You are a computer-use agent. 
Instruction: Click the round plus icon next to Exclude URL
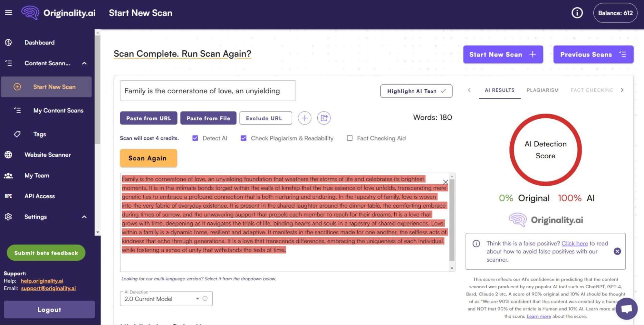(x=304, y=118)
